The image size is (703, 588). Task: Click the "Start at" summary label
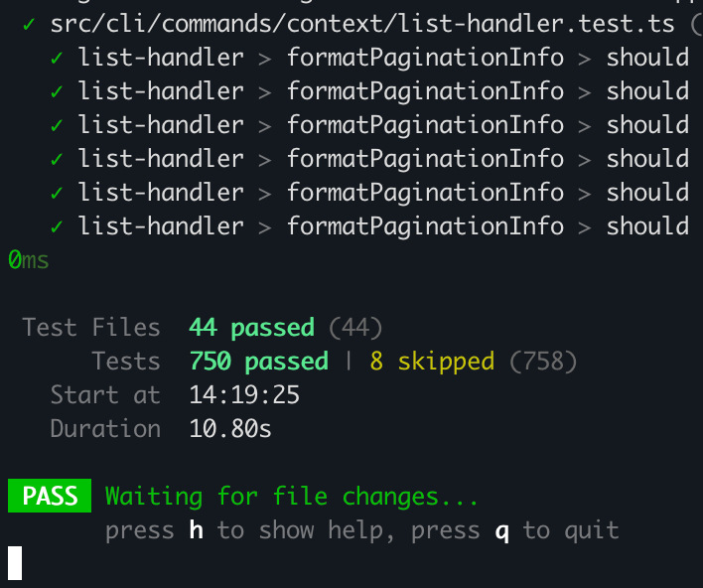tap(105, 395)
